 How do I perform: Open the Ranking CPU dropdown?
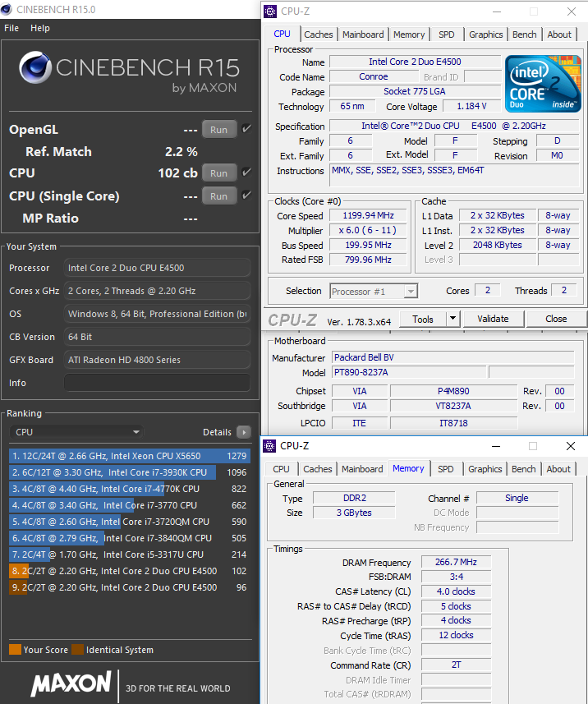pyautogui.click(x=76, y=432)
